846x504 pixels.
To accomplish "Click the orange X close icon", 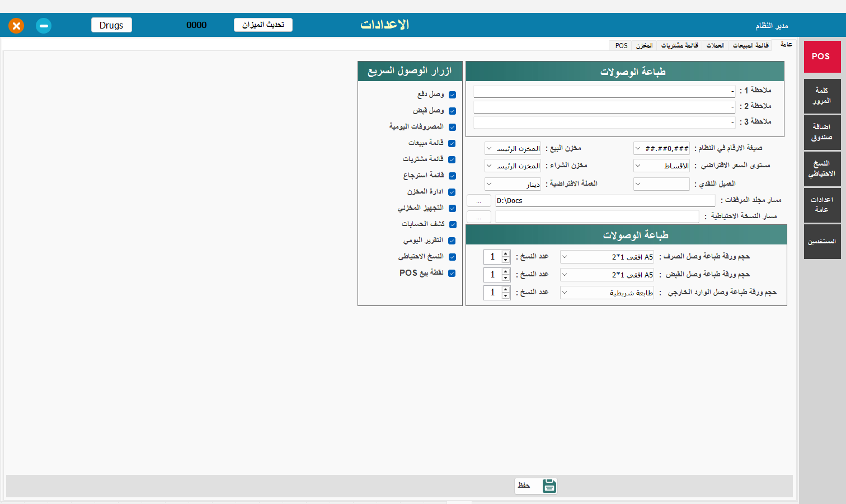I will (16, 26).
